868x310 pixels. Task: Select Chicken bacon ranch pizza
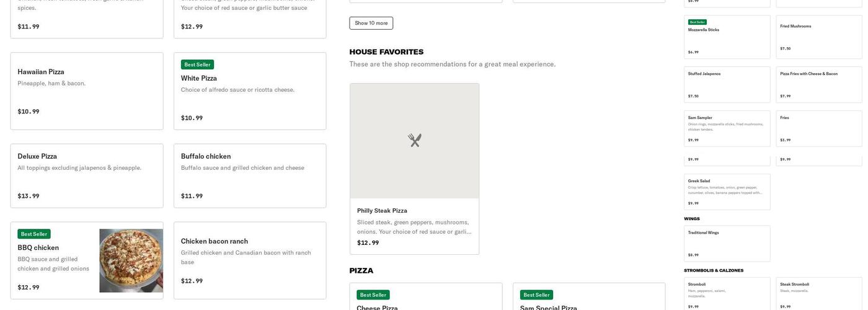pos(250,260)
